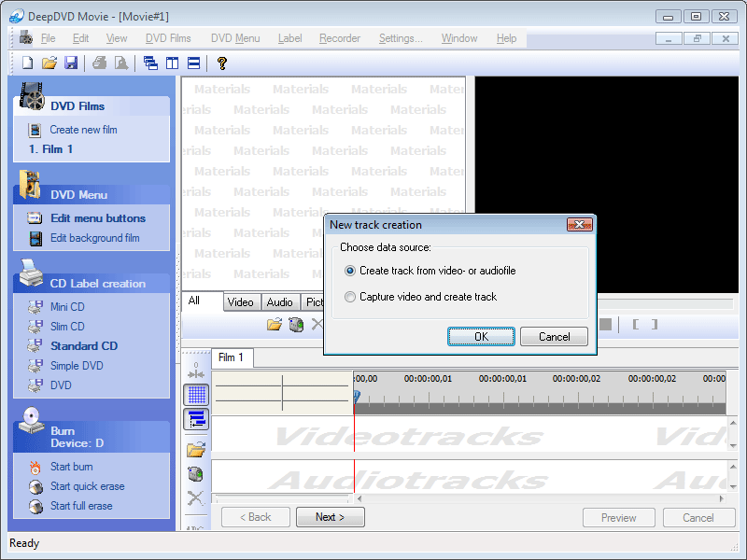Screen dimensions: 747x560
Task: Click the preview seek slider bar
Action: coord(666,304)
